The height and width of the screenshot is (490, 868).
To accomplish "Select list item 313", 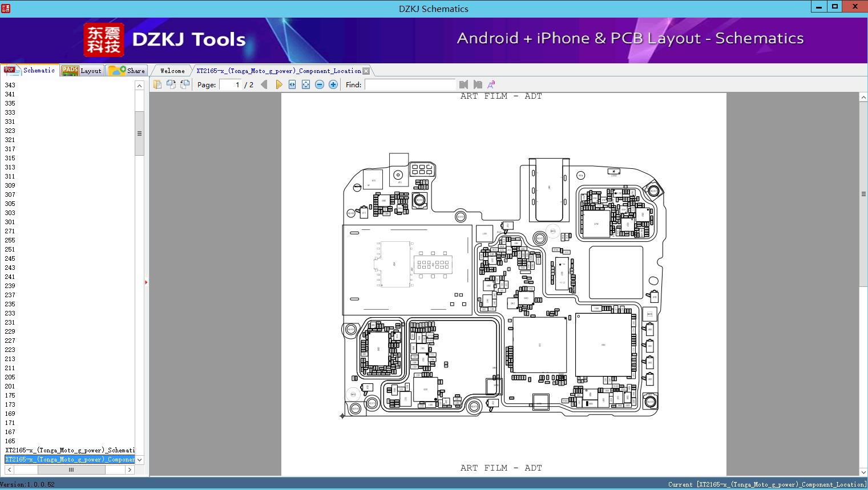I will pos(10,167).
